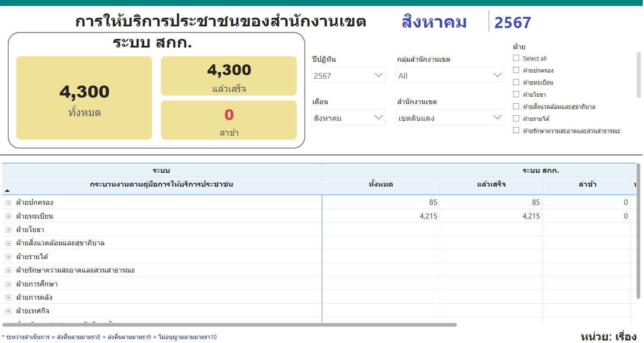Open the ปีปฏิทิน 2567 dropdown
The image size is (644, 343).
348,75
